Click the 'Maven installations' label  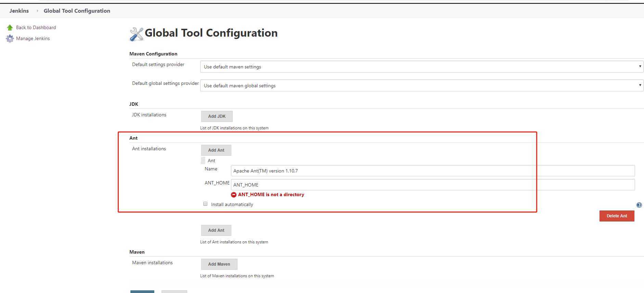pyautogui.click(x=152, y=263)
